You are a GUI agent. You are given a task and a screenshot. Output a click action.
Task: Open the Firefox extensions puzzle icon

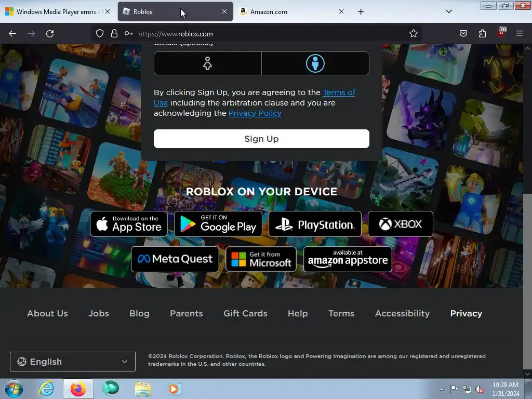pyautogui.click(x=482, y=34)
